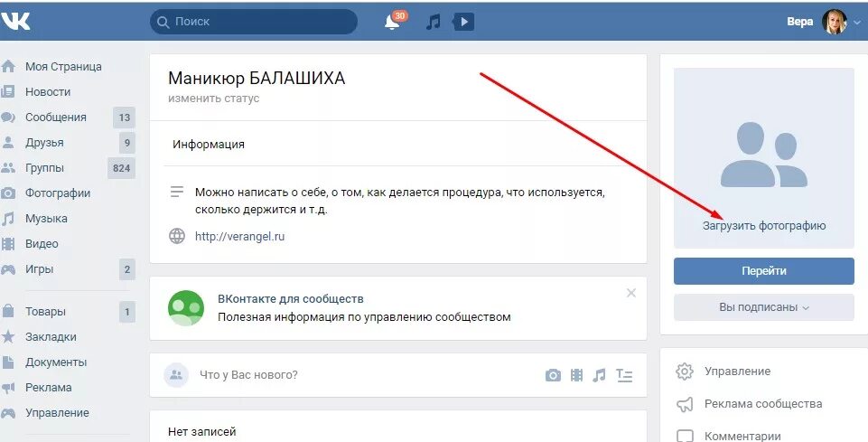Click the friends counter badge 9
The height and width of the screenshot is (442, 868).
pos(127,143)
